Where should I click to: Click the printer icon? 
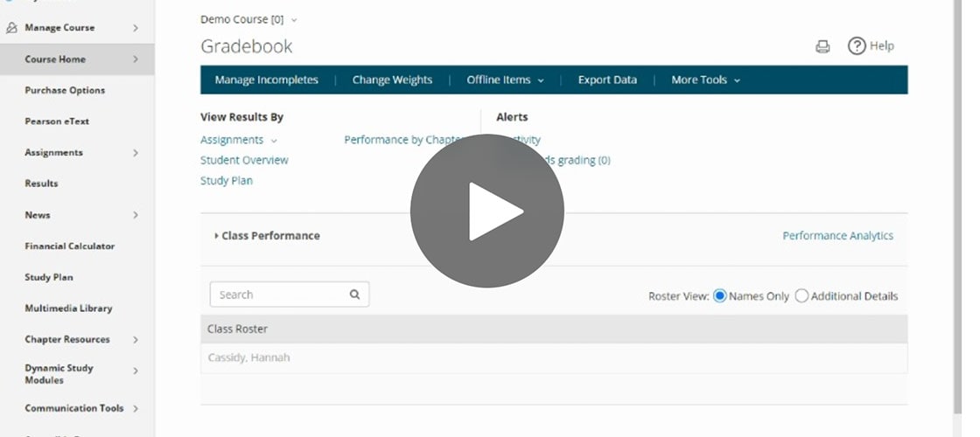tap(822, 47)
